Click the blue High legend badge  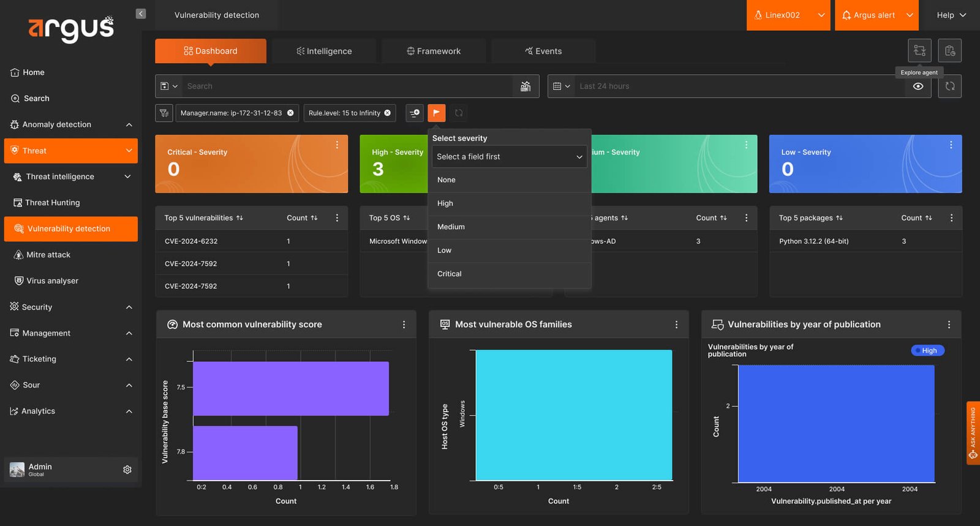click(x=928, y=351)
